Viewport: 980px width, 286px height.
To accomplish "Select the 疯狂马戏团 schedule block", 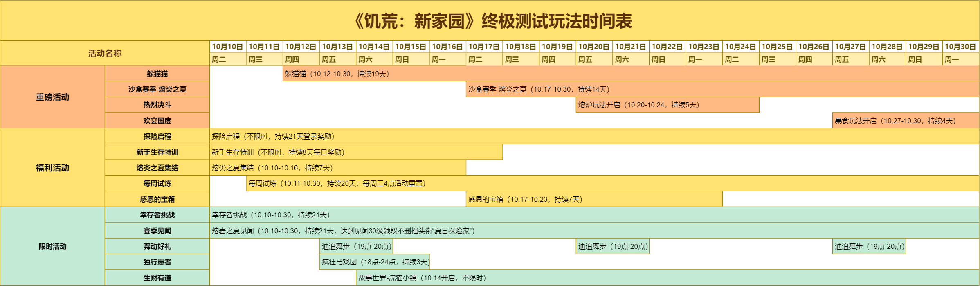I will pos(375,262).
